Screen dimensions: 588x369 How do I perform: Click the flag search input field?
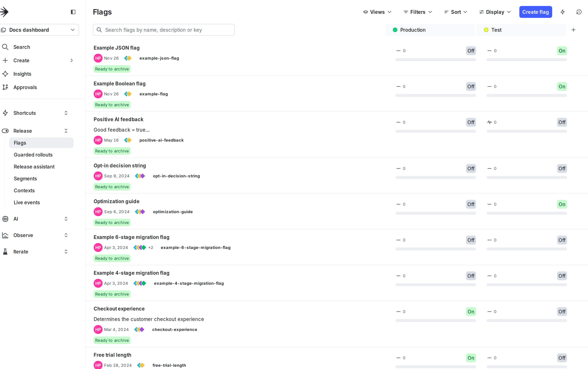164,29
